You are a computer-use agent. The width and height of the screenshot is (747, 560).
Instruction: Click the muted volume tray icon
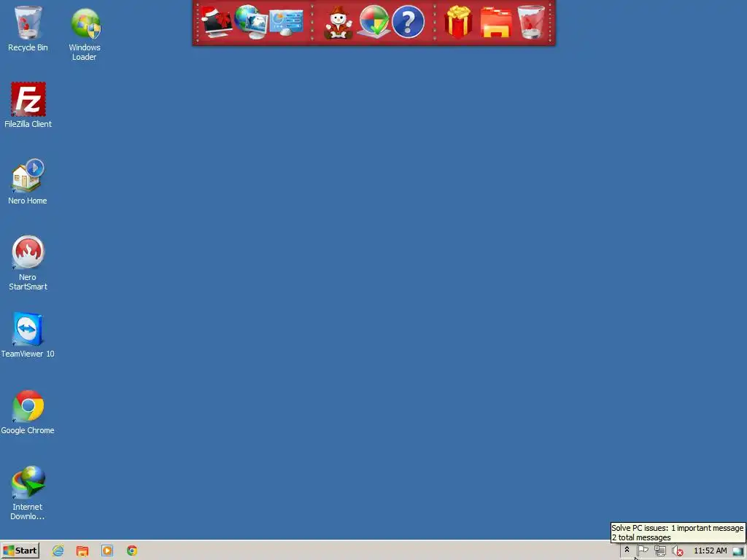(677, 551)
